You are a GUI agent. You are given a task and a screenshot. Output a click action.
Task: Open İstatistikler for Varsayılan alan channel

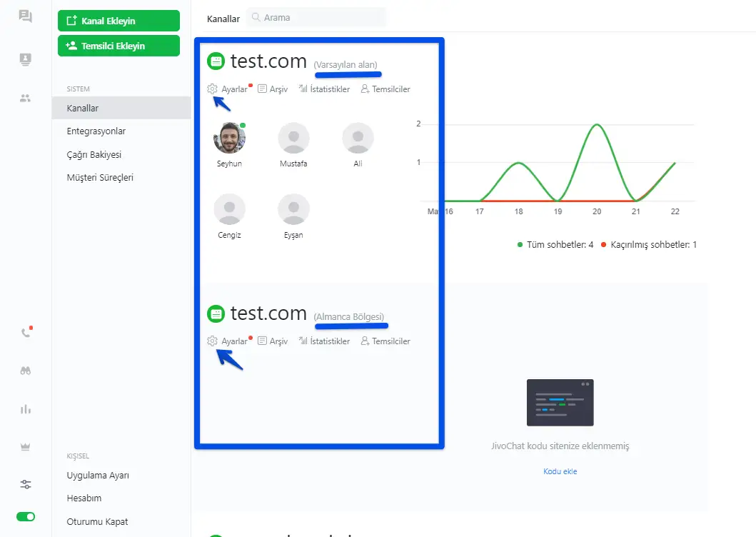(x=330, y=89)
